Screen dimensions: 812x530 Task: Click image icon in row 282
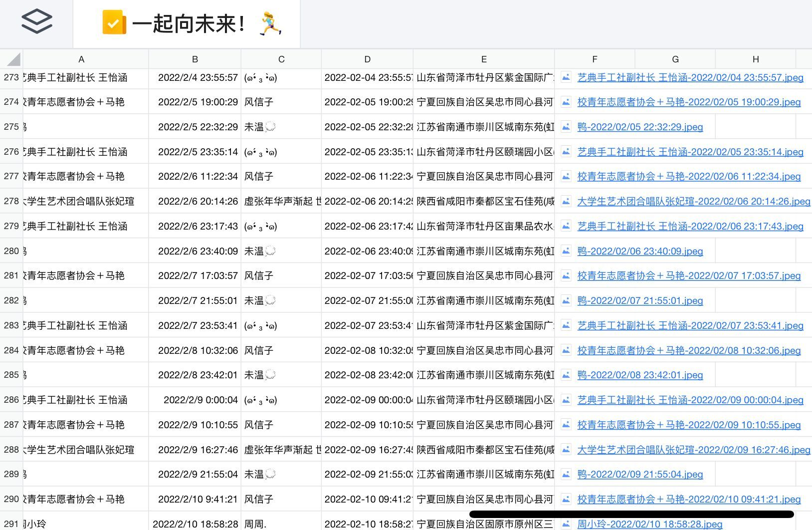(566, 300)
